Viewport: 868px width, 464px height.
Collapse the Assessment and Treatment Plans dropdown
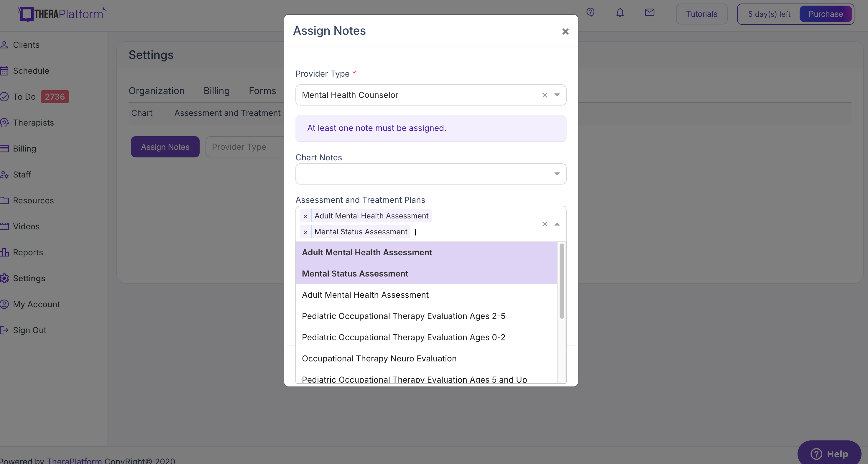pos(557,224)
